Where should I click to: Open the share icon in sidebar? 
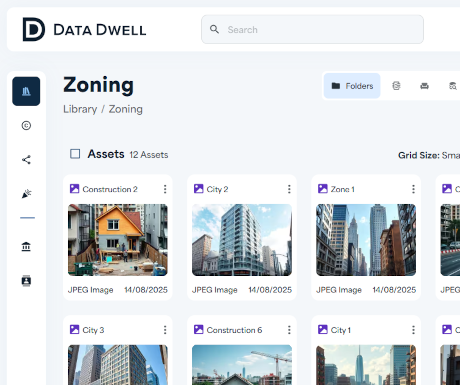click(26, 160)
